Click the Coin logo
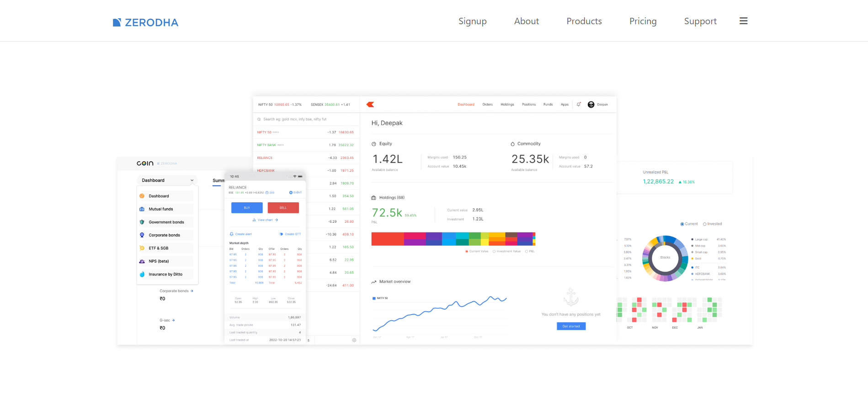This screenshot has height=400, width=868. click(x=145, y=163)
